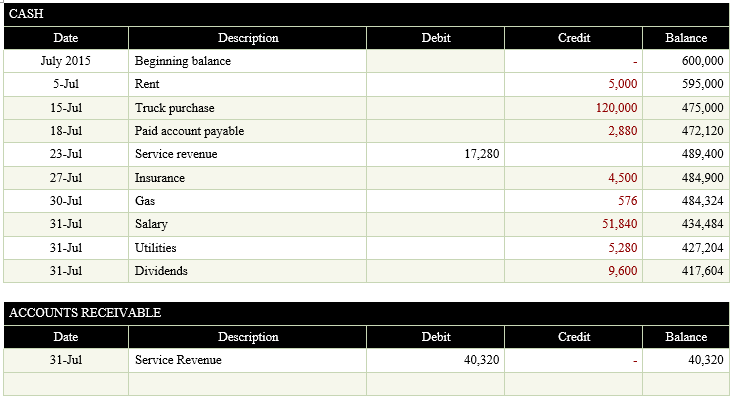Click the ACCOUNTS RECEIVABLE table title
This screenshot has height=400, width=733.
pyautogui.click(x=366, y=313)
